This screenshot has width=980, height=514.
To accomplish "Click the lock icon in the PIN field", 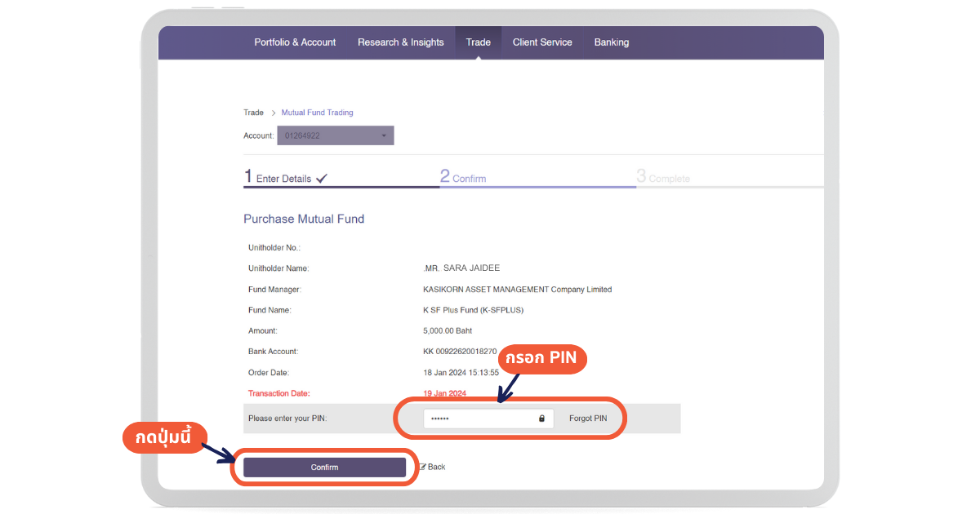I will pyautogui.click(x=541, y=419).
